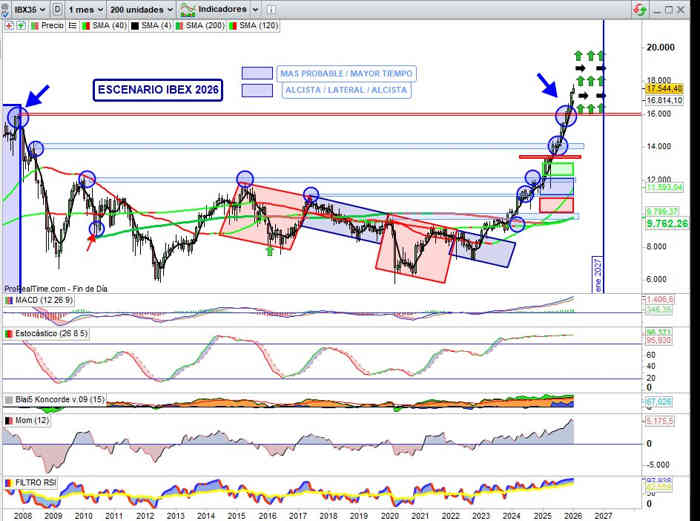Expand the 1 mes timeframe dropdown
Viewport: 700px width, 521px height.
point(88,8)
